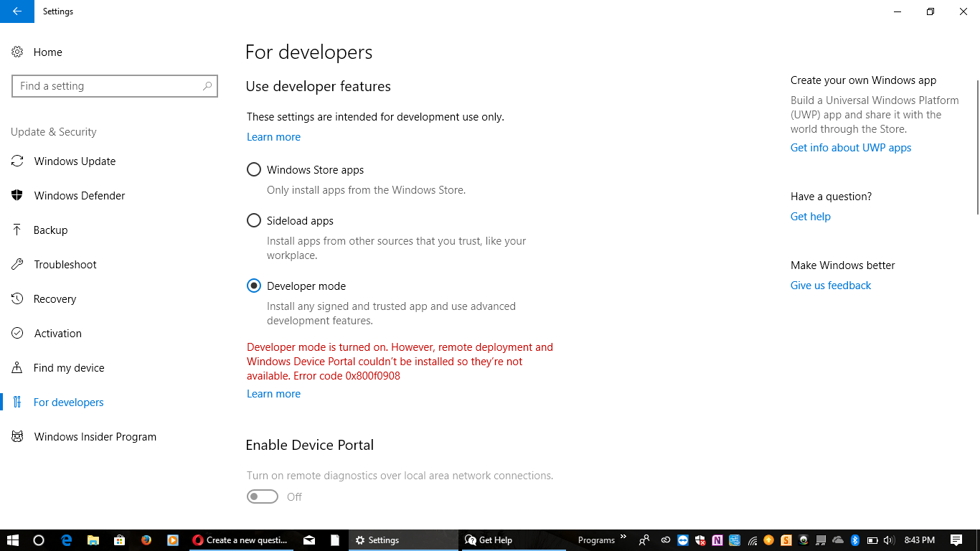Open the Action Center notifications icon

point(956,540)
